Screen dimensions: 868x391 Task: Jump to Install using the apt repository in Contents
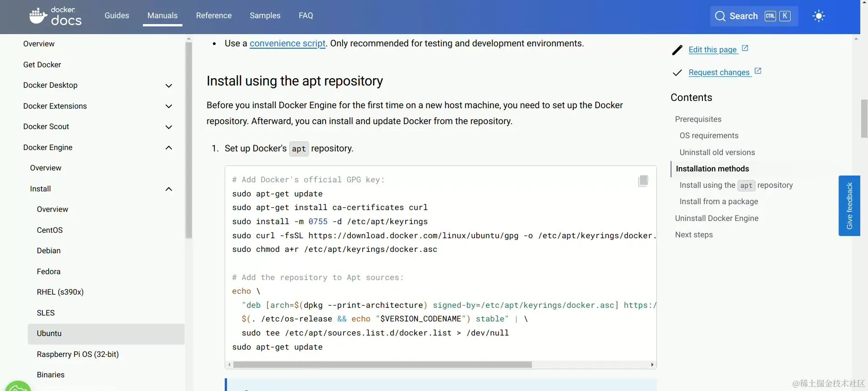[736, 185]
